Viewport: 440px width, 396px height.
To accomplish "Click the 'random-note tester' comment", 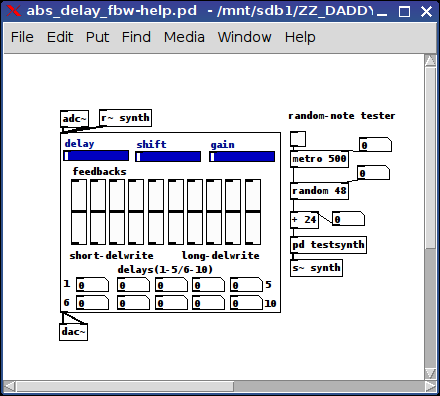I will click(x=341, y=116).
